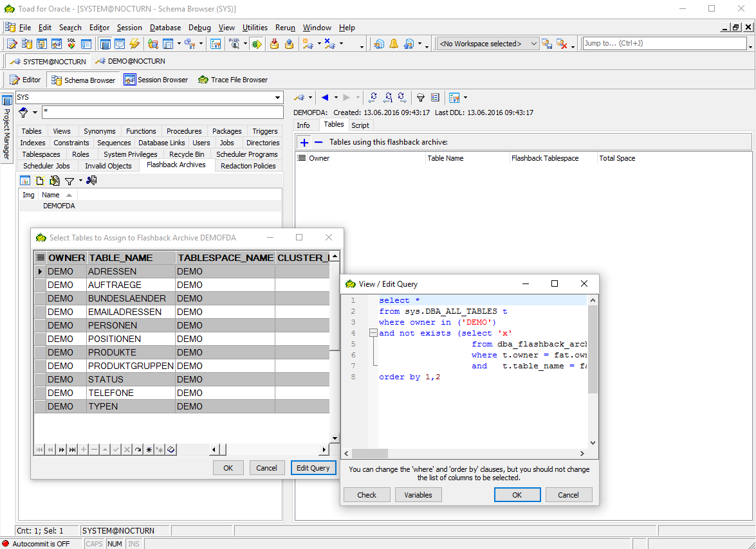Select the TELEFONE table row
Image resolution: width=756 pixels, height=549 pixels.
point(182,393)
